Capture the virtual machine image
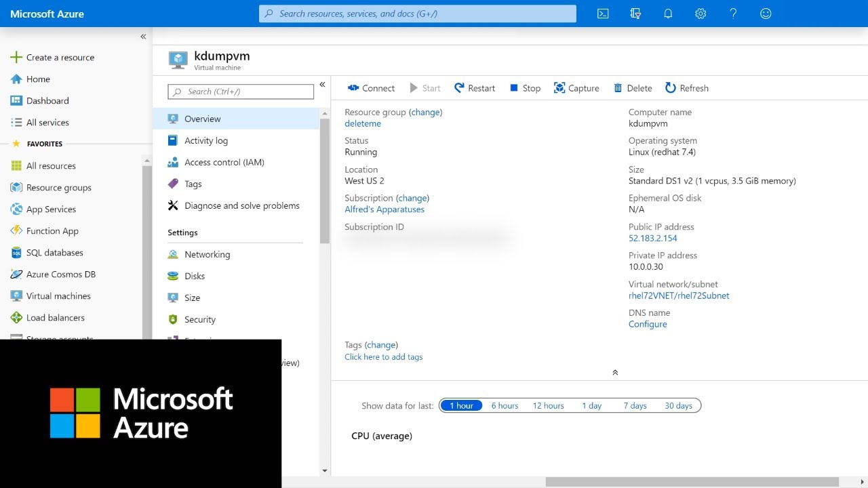This screenshot has height=488, width=868. tap(576, 88)
